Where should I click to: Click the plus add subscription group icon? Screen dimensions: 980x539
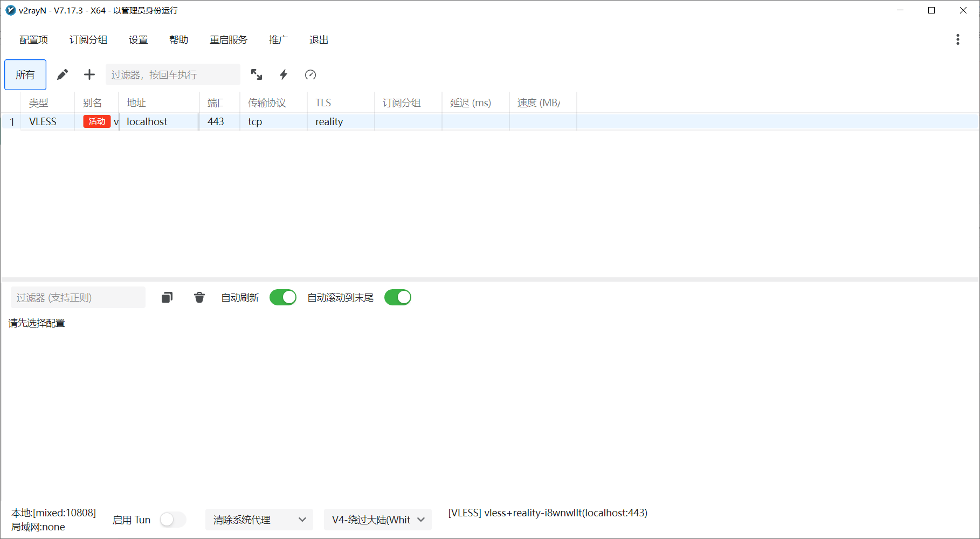[x=89, y=74]
